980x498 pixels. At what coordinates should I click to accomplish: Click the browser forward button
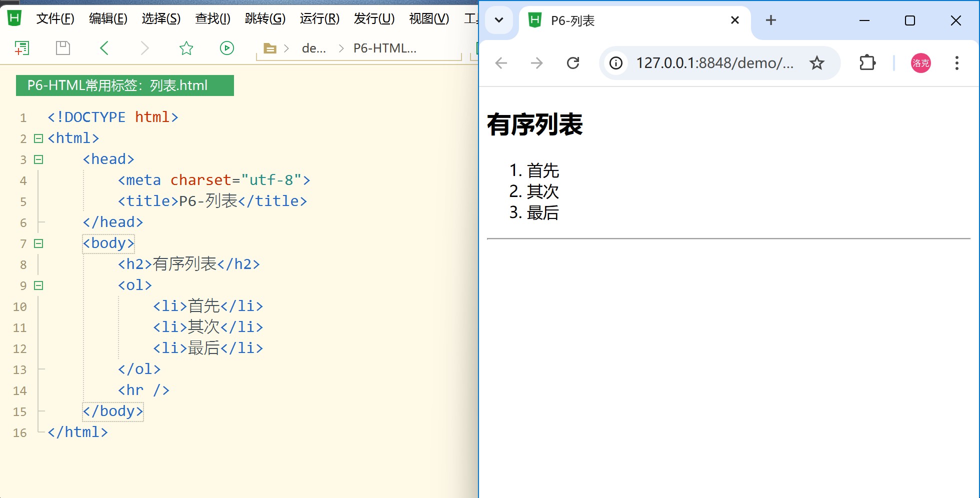537,63
